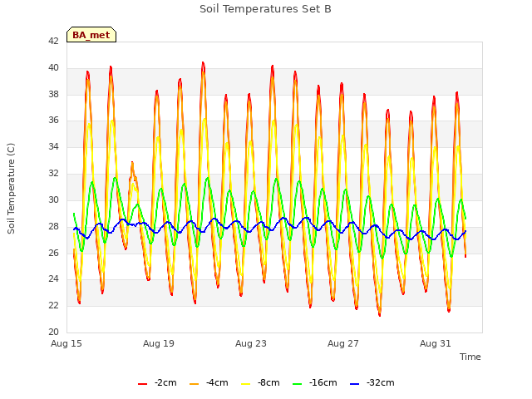Click the 34 y-axis tick label
532x399 pixels.
[53, 146]
